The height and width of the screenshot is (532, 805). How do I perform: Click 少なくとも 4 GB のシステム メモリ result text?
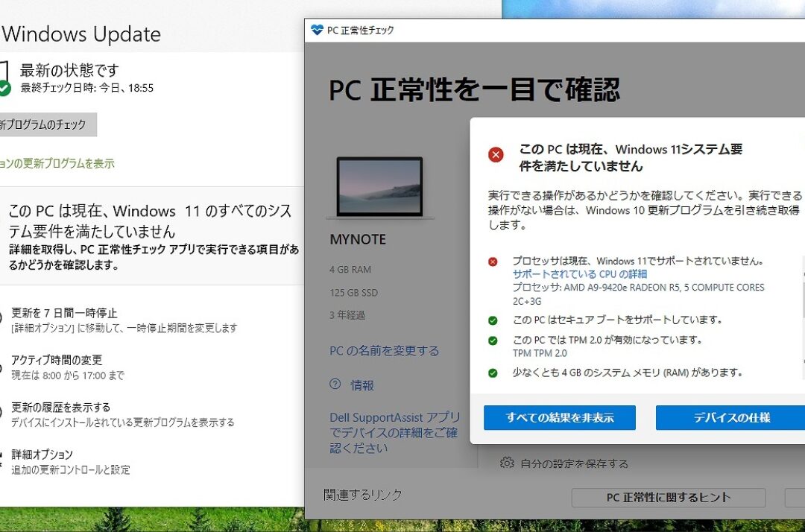coord(628,373)
